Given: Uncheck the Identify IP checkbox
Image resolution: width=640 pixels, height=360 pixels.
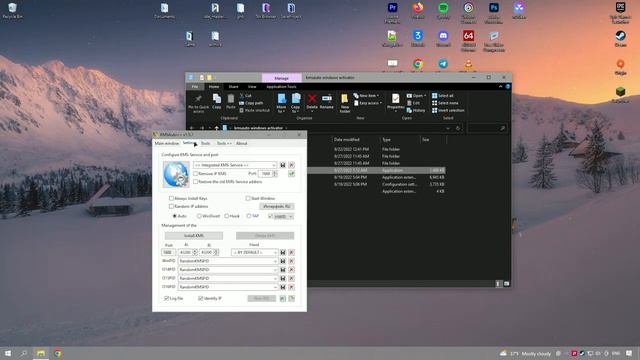Looking at the screenshot, I should point(200,298).
